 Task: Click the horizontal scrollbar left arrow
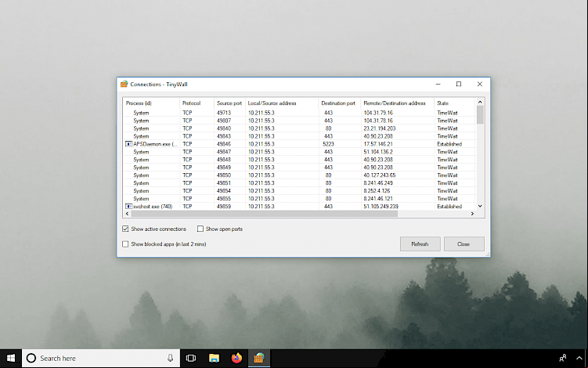click(127, 214)
